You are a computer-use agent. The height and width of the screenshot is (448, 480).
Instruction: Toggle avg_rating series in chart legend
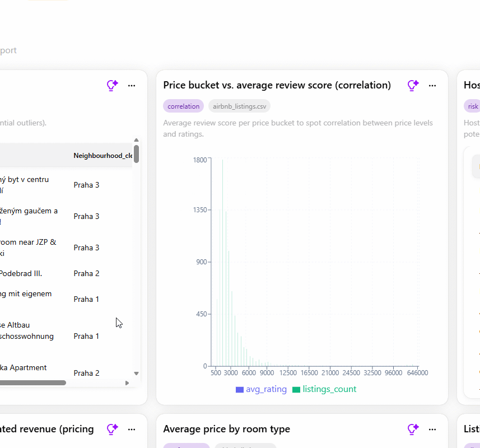(261, 389)
